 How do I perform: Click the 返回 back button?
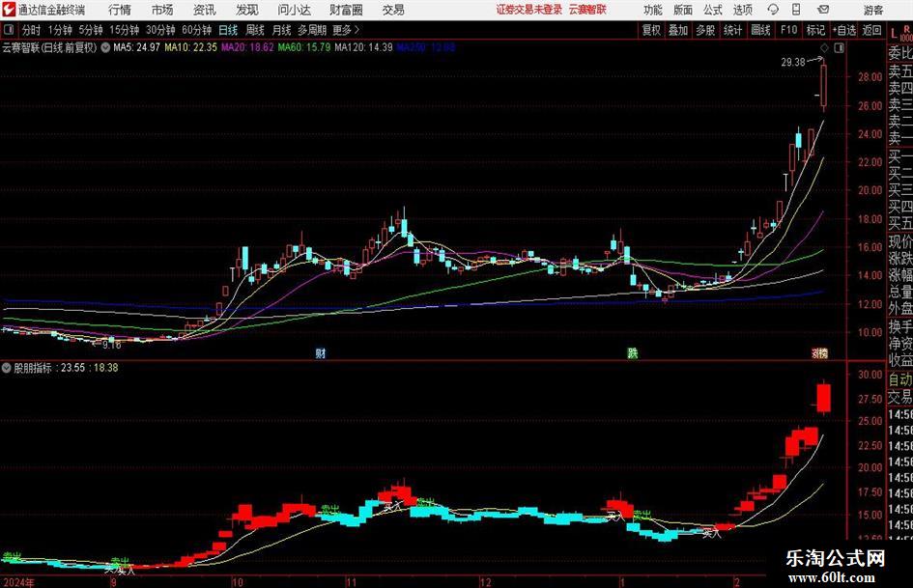pos(871,30)
